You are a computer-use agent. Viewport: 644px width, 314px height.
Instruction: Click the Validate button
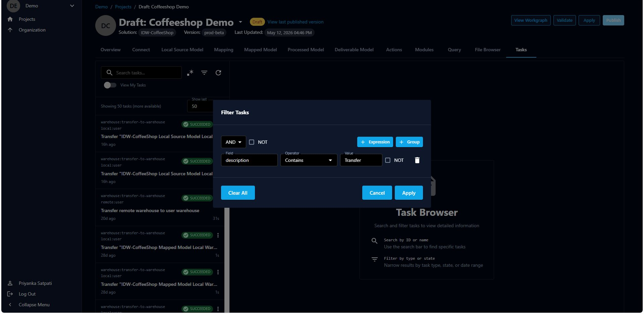pyautogui.click(x=565, y=20)
